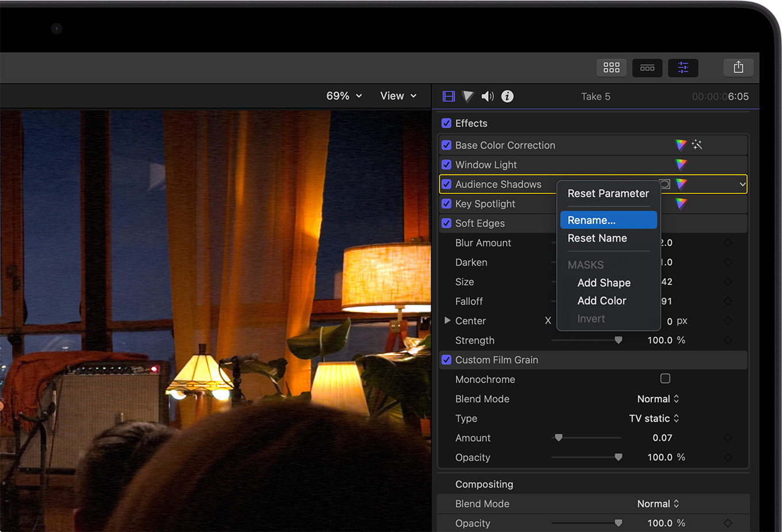The width and height of the screenshot is (782, 532).
Task: Add keyframe for Soft Edges Strength
Action: point(728,341)
